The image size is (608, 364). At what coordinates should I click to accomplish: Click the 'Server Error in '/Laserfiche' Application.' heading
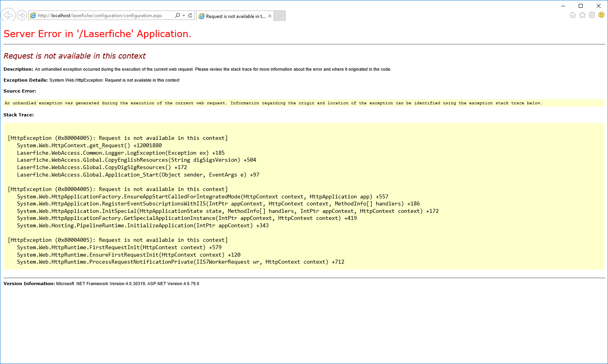(x=98, y=34)
